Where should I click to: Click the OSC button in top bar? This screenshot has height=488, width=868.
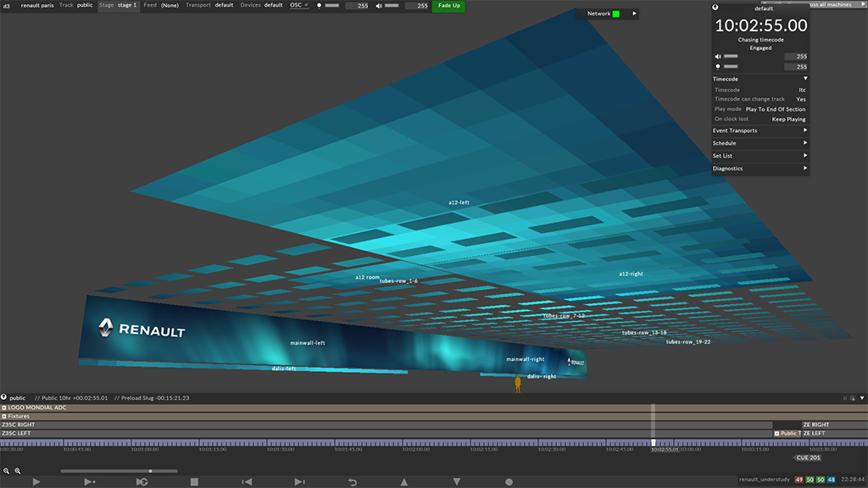296,5
